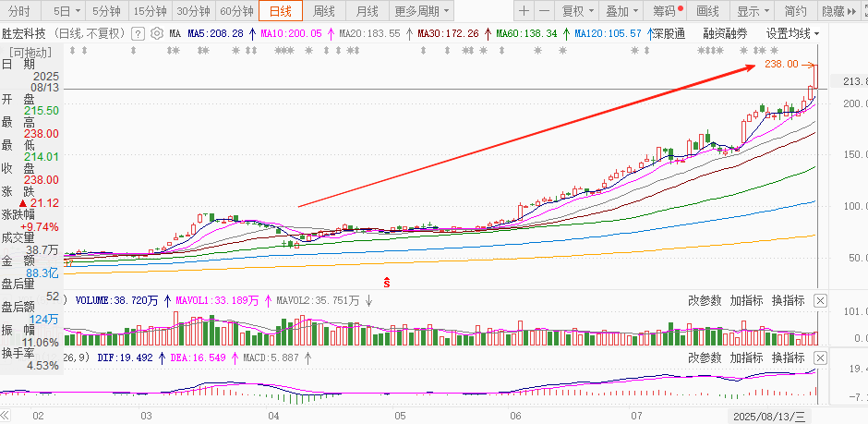
Task: Open the 叠加 overlay dropdown
Action: [x=621, y=11]
